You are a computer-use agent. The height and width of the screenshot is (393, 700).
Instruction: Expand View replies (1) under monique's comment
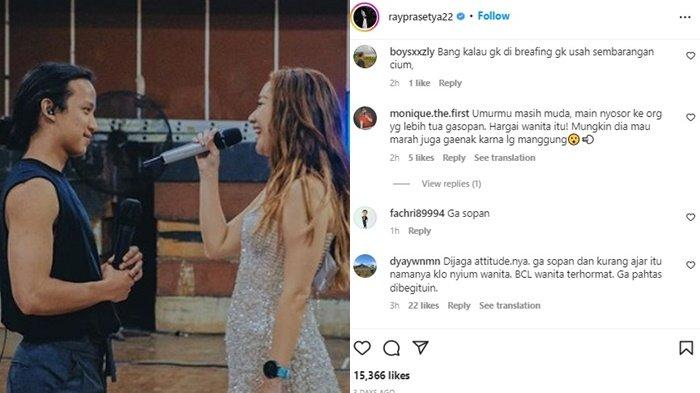click(451, 184)
